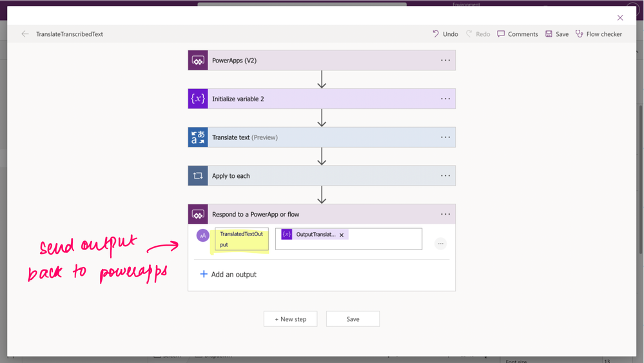This screenshot has height=363, width=644.
Task: Open the Apply to each ellipsis menu
Action: (x=445, y=176)
